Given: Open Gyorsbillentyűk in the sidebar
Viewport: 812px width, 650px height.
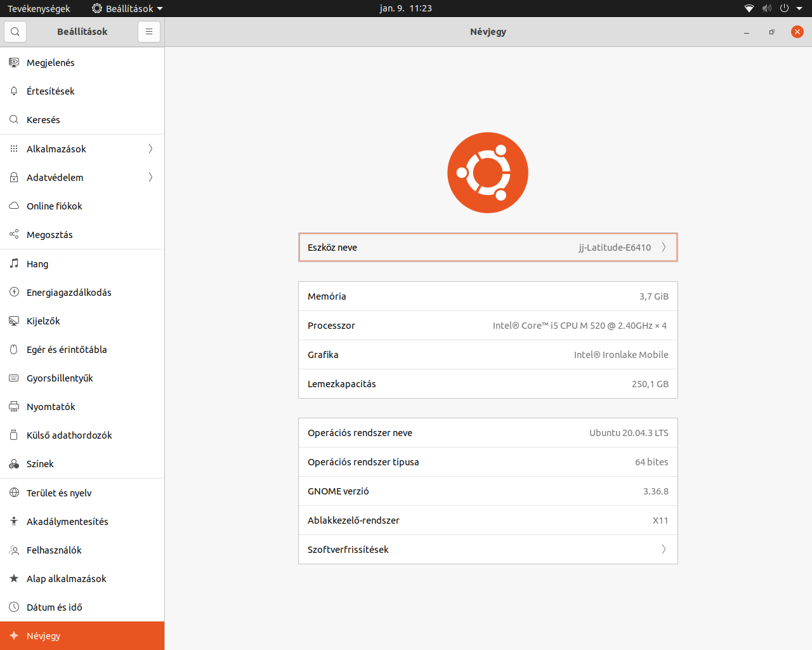Looking at the screenshot, I should click(x=82, y=378).
